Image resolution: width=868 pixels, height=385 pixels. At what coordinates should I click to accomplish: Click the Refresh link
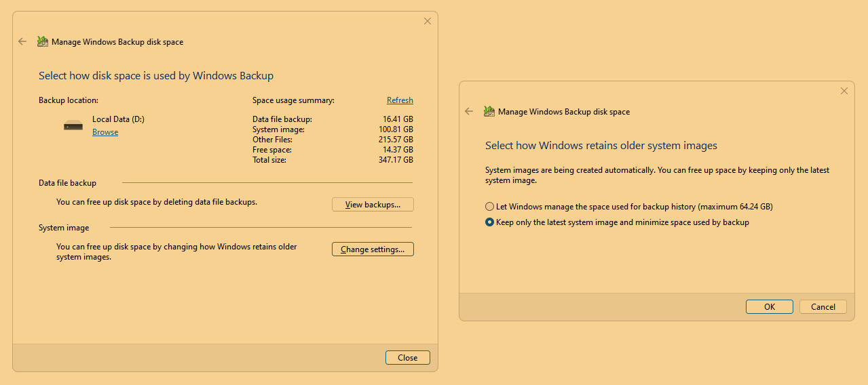click(x=400, y=100)
